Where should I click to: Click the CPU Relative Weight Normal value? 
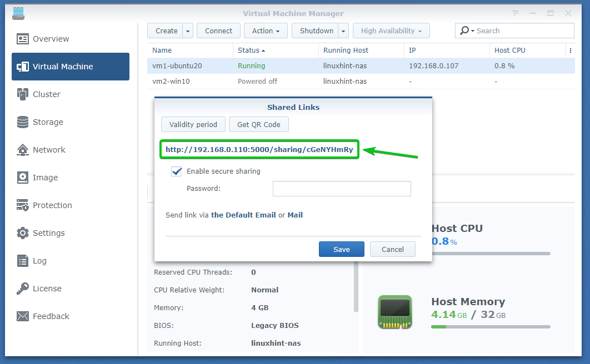[264, 290]
